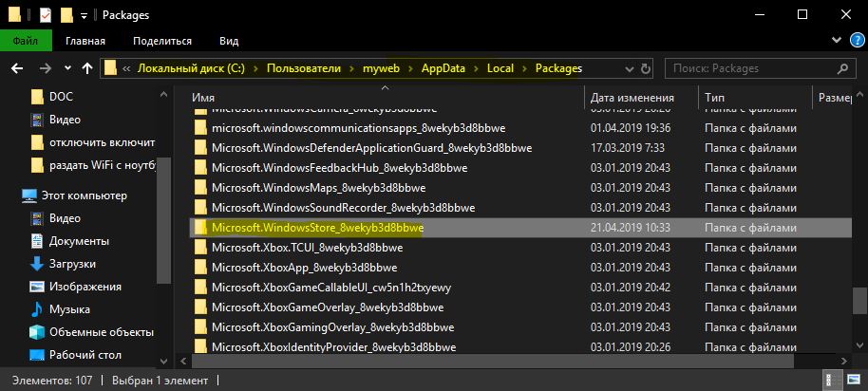Go up one folder level
This screenshot has width=868, height=391.
(87, 68)
